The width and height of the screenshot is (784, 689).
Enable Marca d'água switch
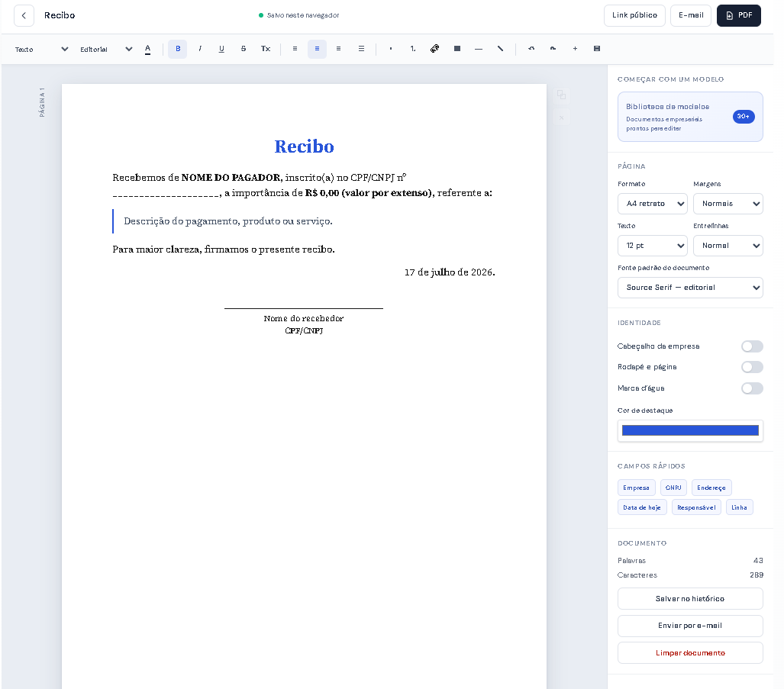tap(752, 388)
